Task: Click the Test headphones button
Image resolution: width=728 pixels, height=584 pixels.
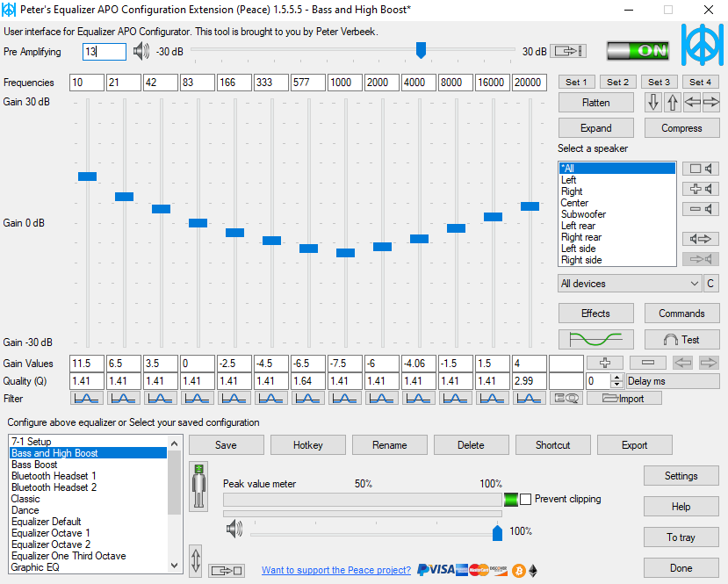Action: click(x=682, y=339)
